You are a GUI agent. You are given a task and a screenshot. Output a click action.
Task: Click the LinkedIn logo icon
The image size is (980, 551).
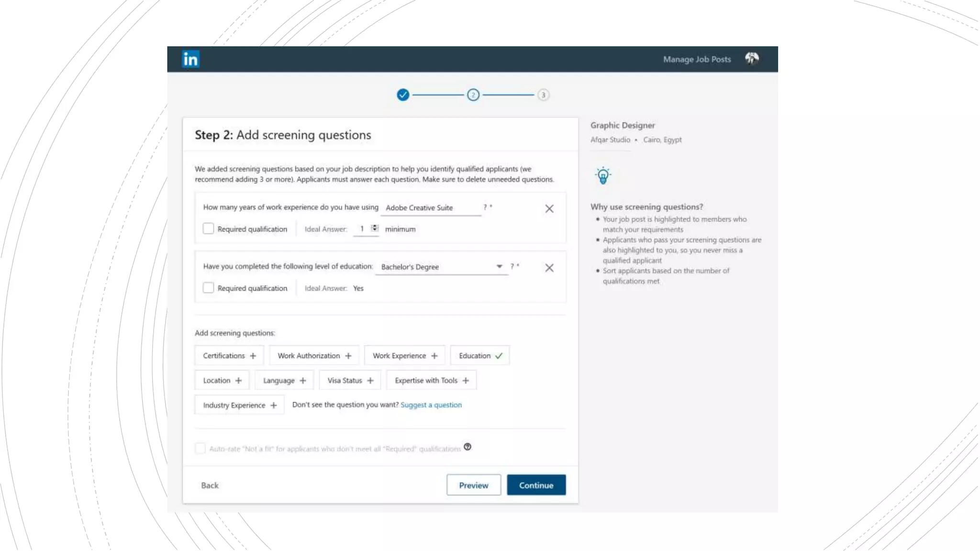190,59
